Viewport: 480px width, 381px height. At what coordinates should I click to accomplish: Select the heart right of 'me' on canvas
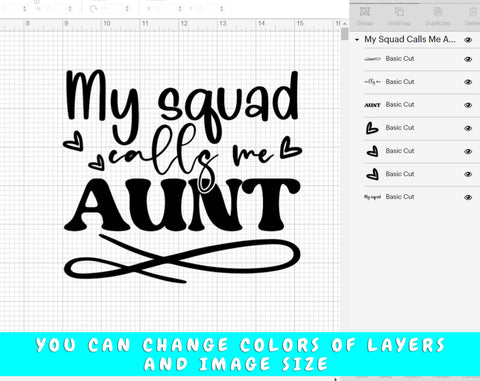pyautogui.click(x=291, y=147)
